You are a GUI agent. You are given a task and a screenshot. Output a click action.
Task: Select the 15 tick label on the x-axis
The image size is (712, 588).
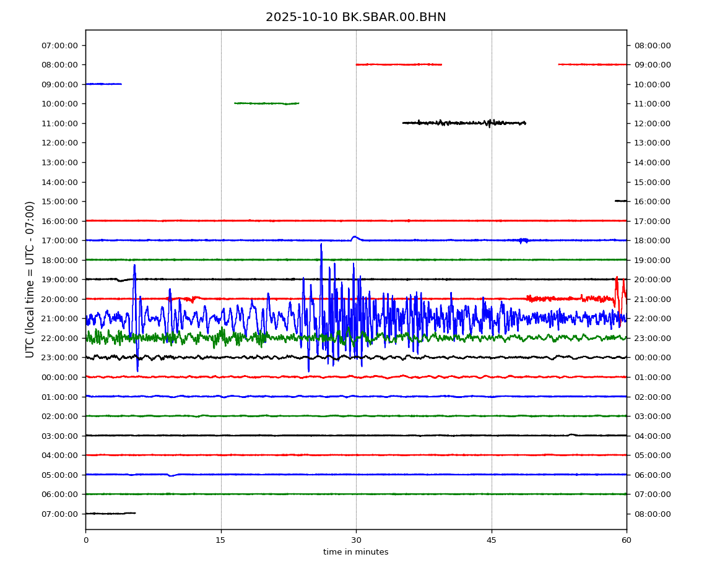220,540
